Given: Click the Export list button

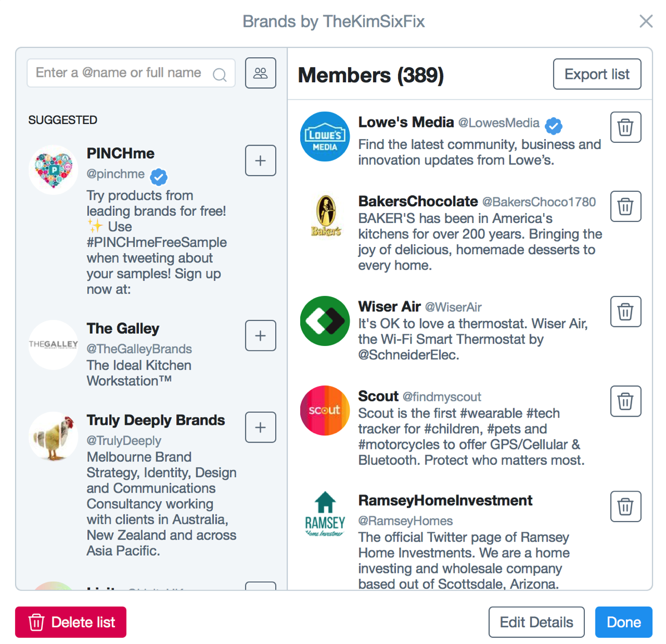Looking at the screenshot, I should pyautogui.click(x=597, y=74).
